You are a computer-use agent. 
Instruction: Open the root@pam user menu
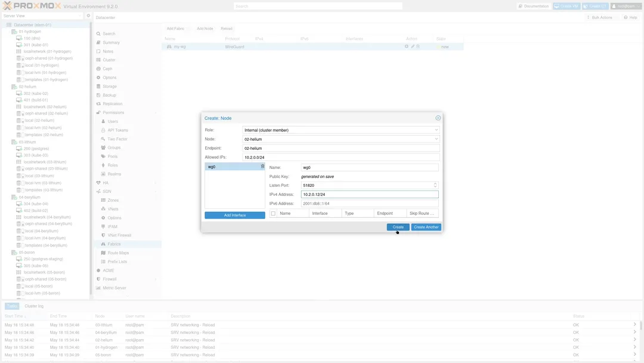point(626,6)
